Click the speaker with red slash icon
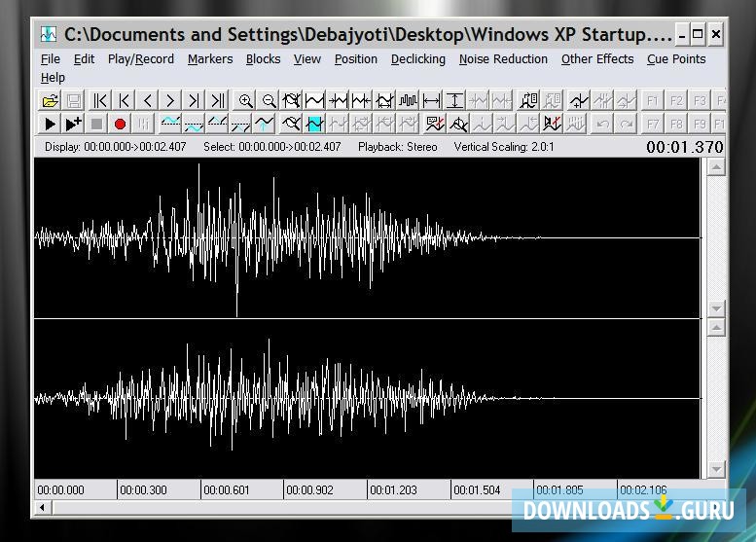Screen dimensions: 756x542 552,124
